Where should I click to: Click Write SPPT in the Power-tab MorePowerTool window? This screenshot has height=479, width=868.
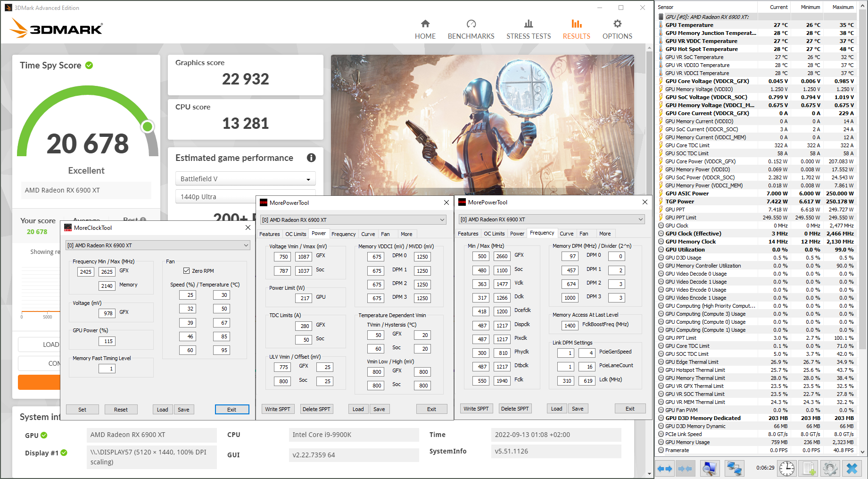click(x=278, y=409)
